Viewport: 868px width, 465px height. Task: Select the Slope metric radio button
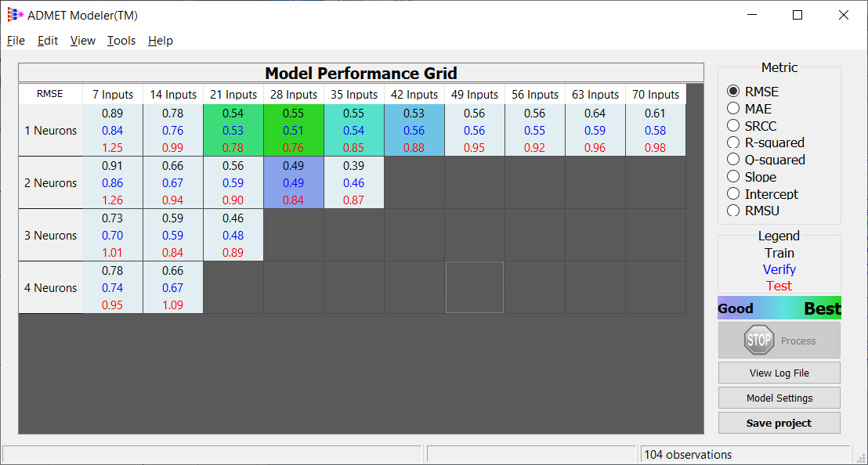[733, 177]
